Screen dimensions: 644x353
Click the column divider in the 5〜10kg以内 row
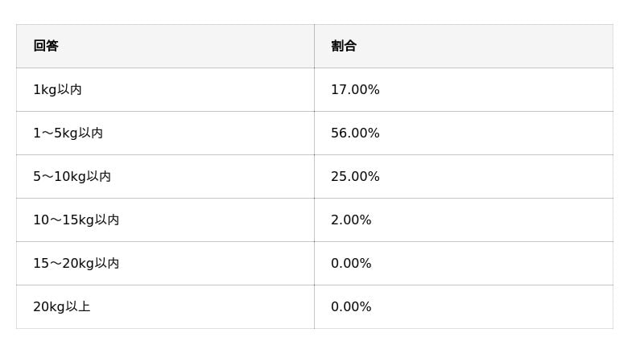(x=314, y=176)
